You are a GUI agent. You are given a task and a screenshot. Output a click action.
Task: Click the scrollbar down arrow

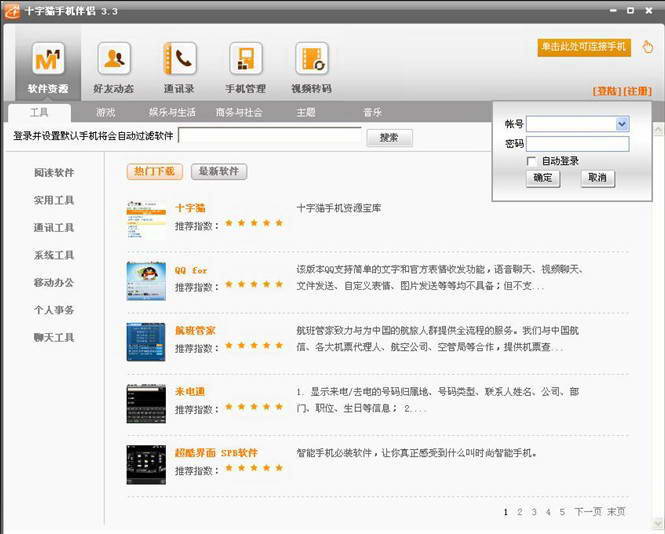[658, 524]
